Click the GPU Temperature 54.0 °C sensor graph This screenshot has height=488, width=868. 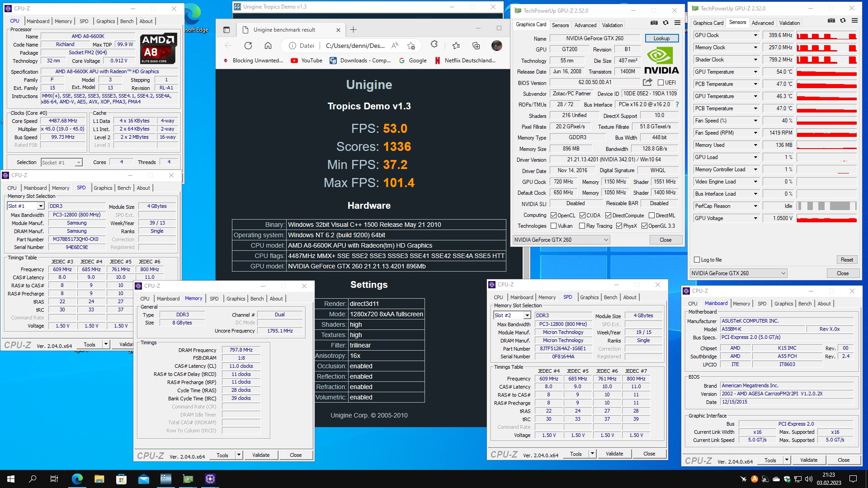point(826,72)
